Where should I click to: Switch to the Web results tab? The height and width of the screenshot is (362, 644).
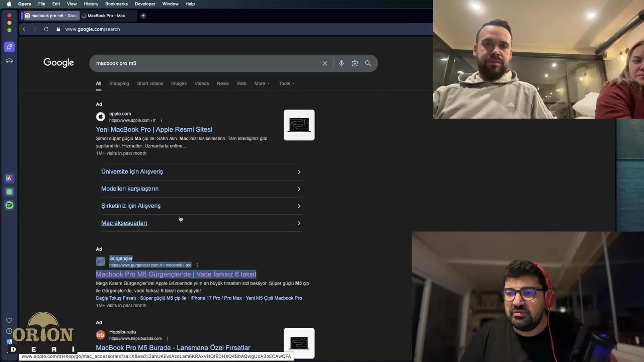(242, 83)
